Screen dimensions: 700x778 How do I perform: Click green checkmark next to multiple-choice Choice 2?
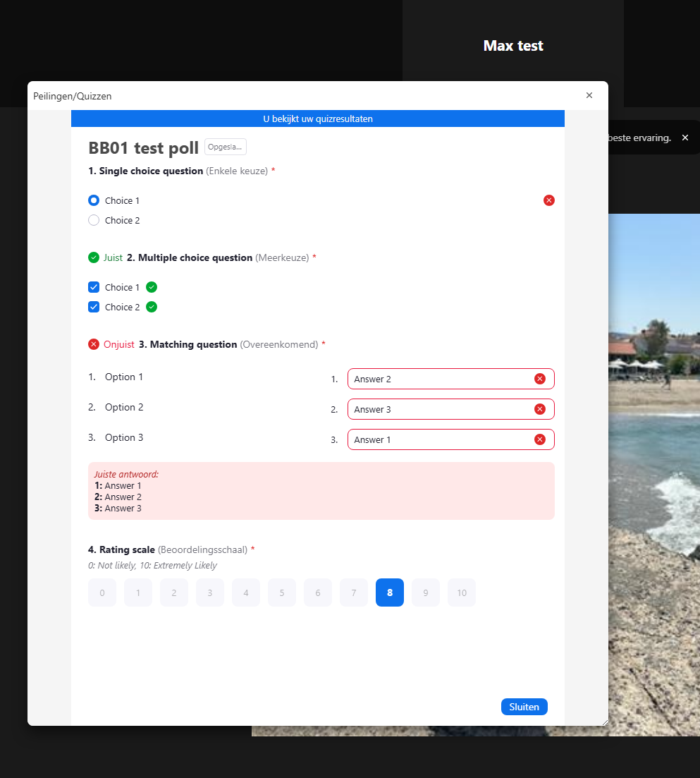click(x=152, y=307)
